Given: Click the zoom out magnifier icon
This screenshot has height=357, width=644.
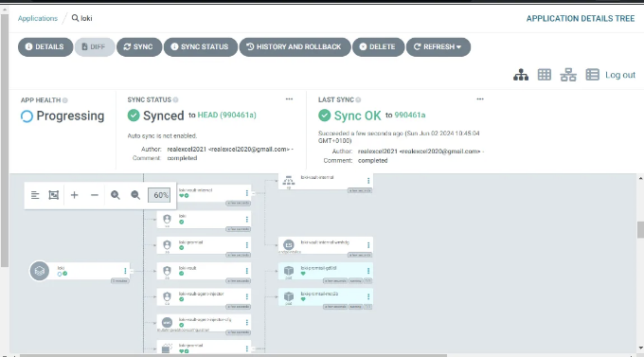Looking at the screenshot, I should coord(135,195).
